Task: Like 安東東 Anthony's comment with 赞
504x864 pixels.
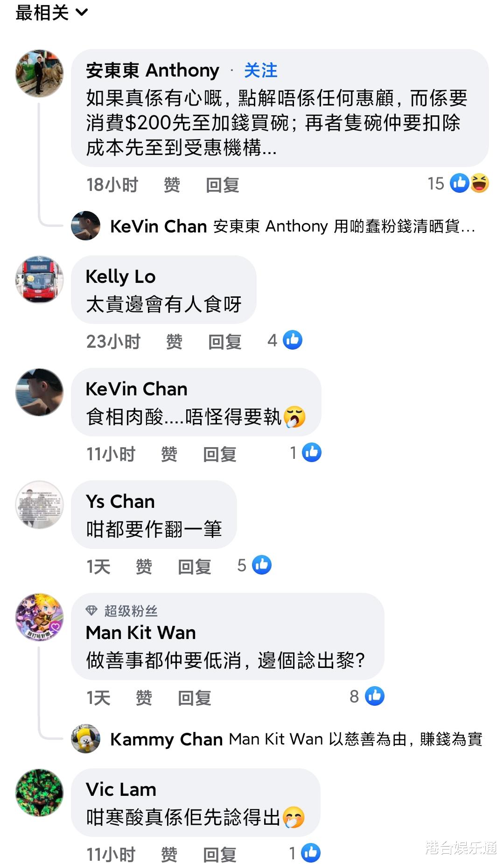Action: [172, 185]
